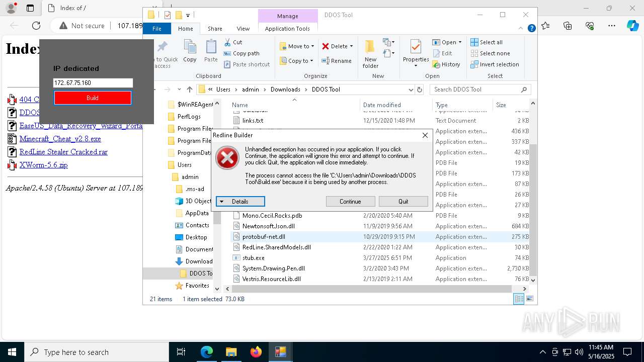This screenshot has width=644, height=362.
Task: Click the Copy icon in Clipboard group
Action: pyautogui.click(x=190, y=51)
